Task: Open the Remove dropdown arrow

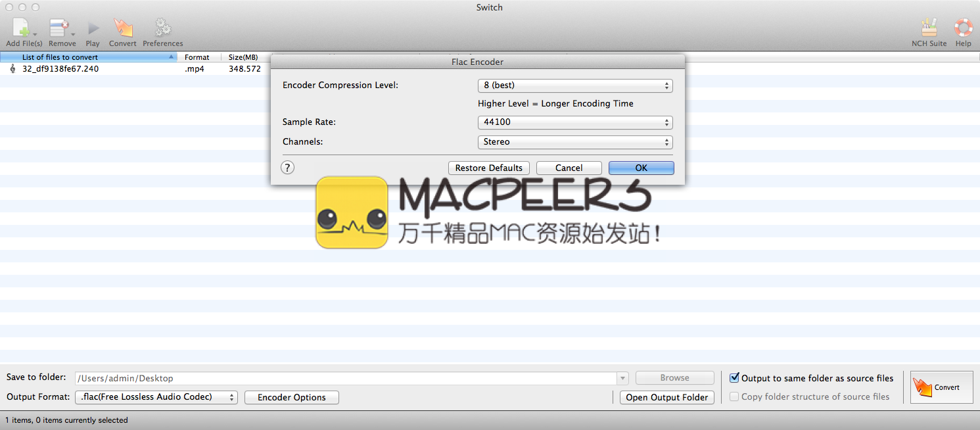Action: (74, 34)
